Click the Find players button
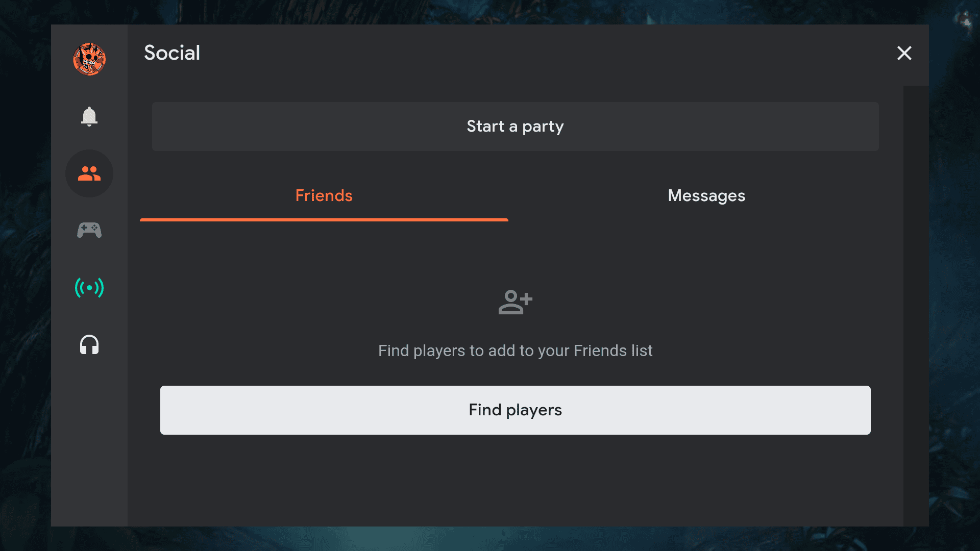The height and width of the screenshot is (551, 980). click(x=515, y=410)
